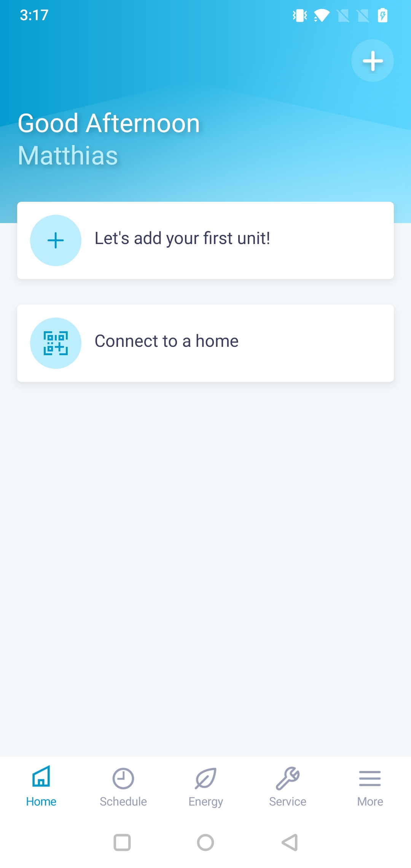Switch to the Schedule tab label

[x=123, y=801]
